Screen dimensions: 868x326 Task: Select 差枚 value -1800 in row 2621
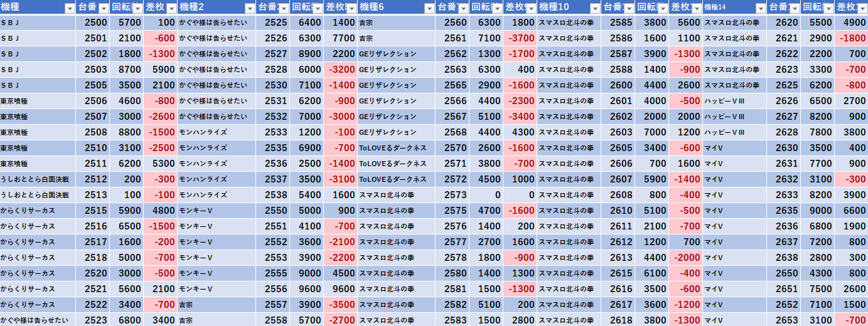tap(852, 38)
